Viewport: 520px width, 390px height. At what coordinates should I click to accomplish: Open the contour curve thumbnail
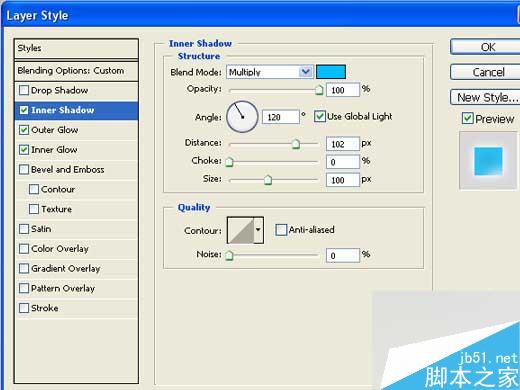coord(241,230)
